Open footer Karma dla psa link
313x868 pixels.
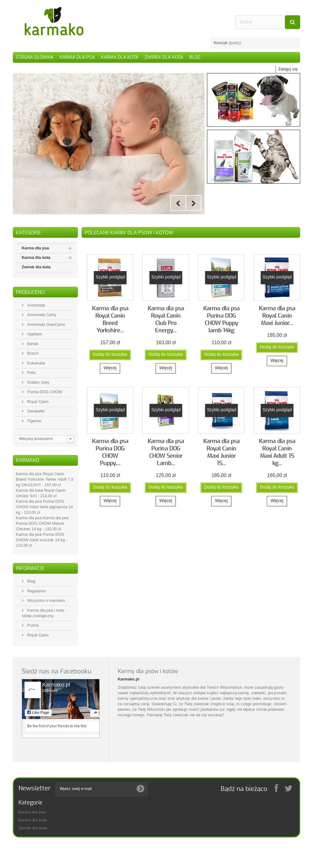coord(32,812)
